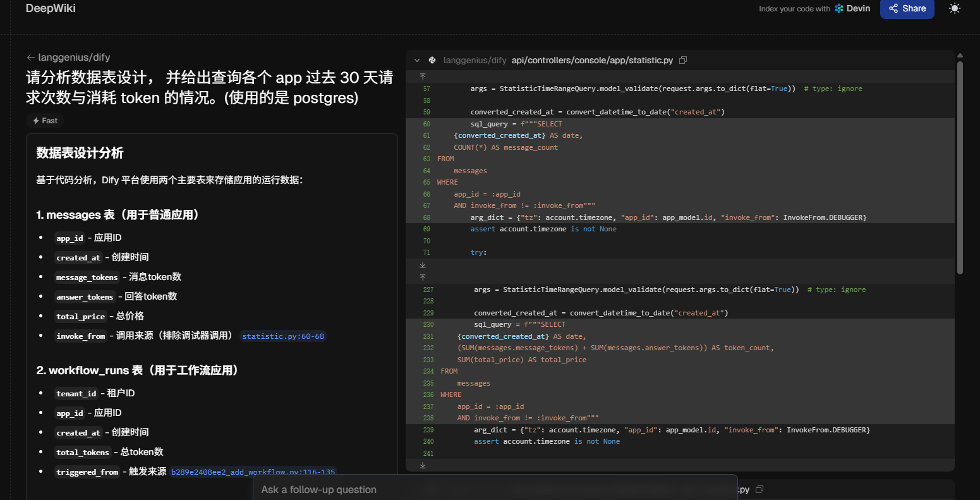Click the total_tokens code tag
The height and width of the screenshot is (500, 980).
tap(83, 453)
